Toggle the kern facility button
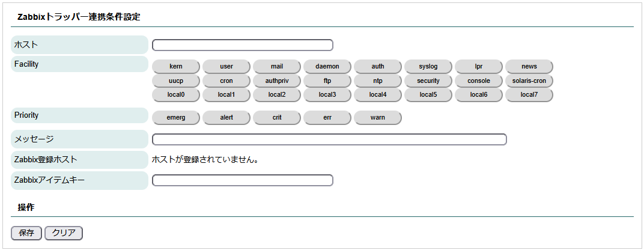The width and height of the screenshot is (644, 250). (176, 66)
